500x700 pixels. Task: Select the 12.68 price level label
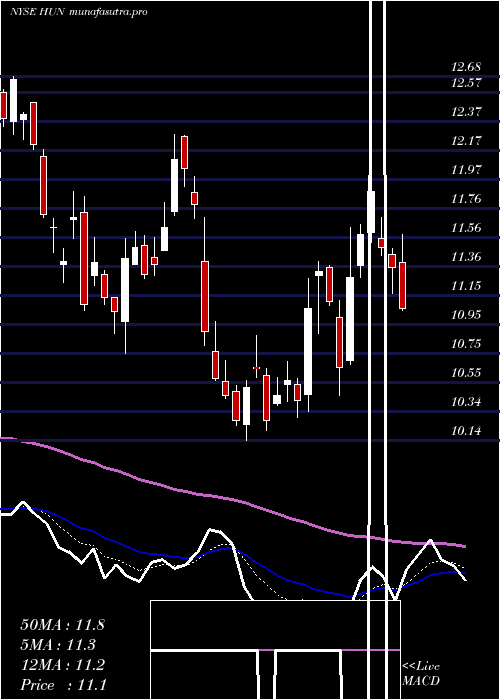coord(467,67)
